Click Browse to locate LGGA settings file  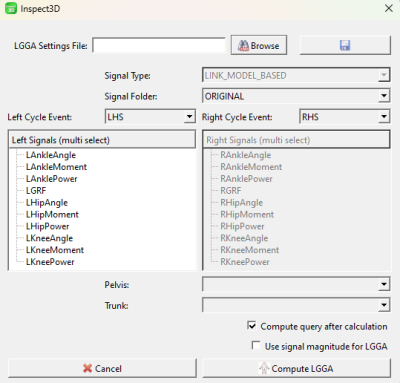(x=259, y=45)
